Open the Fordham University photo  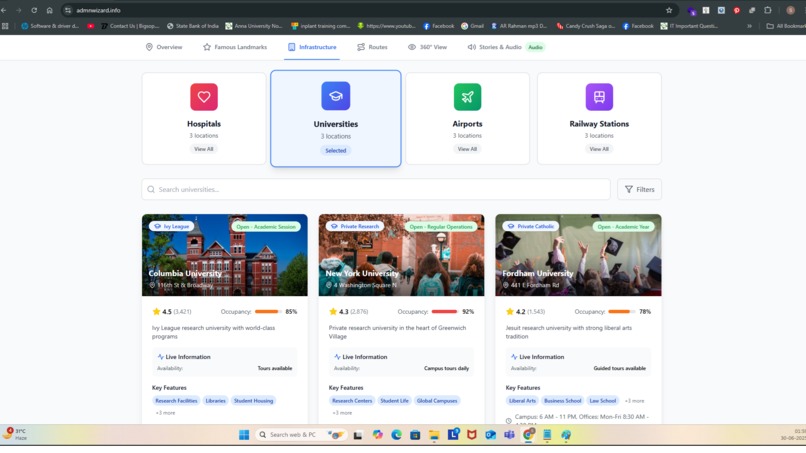click(x=578, y=255)
